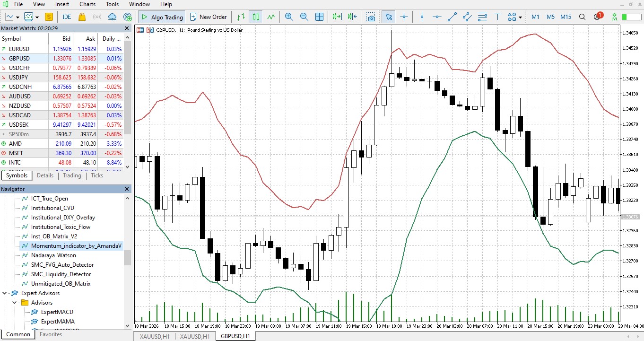Image resolution: width=644 pixels, height=341 pixels.
Task: Open the search magnifier icon
Action: pyautogui.click(x=583, y=17)
